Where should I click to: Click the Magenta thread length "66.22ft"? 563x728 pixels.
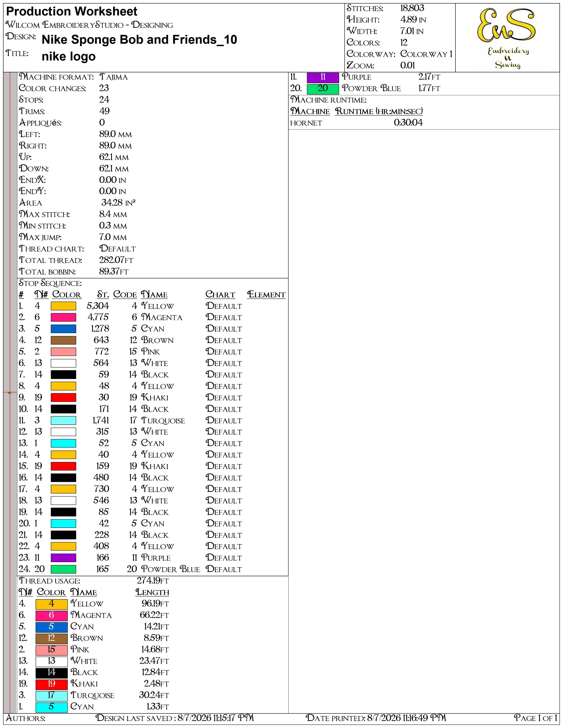click(x=154, y=615)
